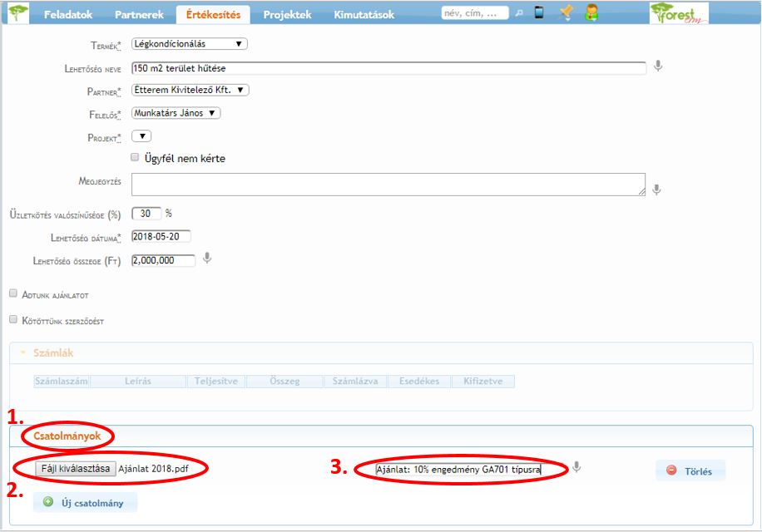762x532 pixels.
Task: Open the mobile phone icon
Action: point(539,12)
